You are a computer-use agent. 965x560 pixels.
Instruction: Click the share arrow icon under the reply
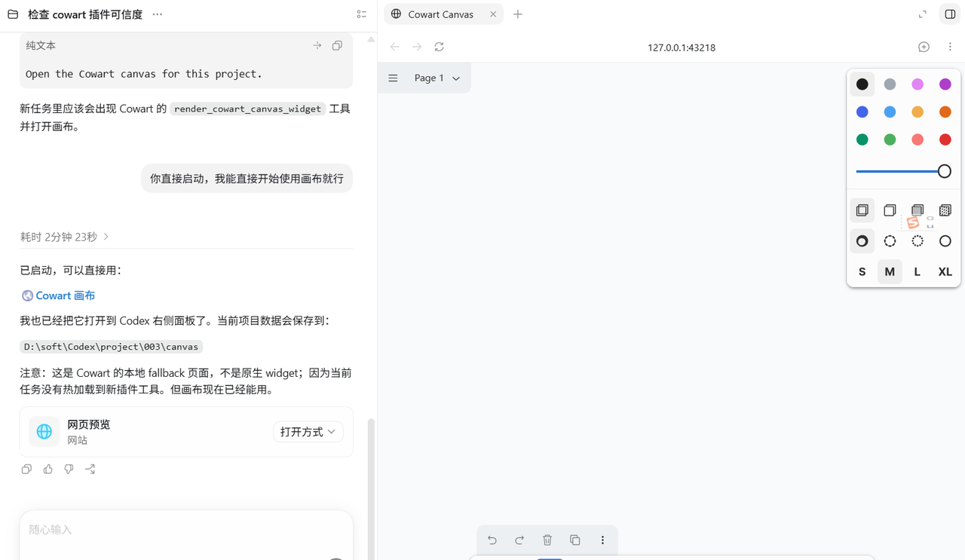click(x=90, y=469)
